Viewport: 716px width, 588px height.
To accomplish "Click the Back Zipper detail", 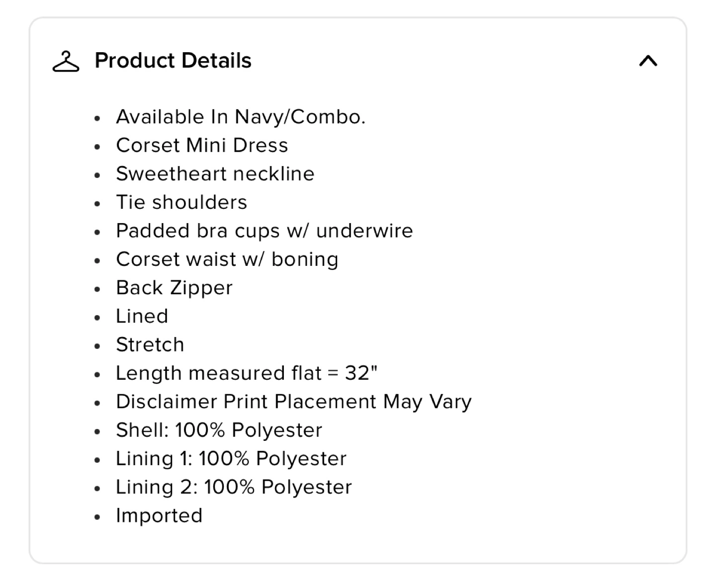I will [174, 288].
